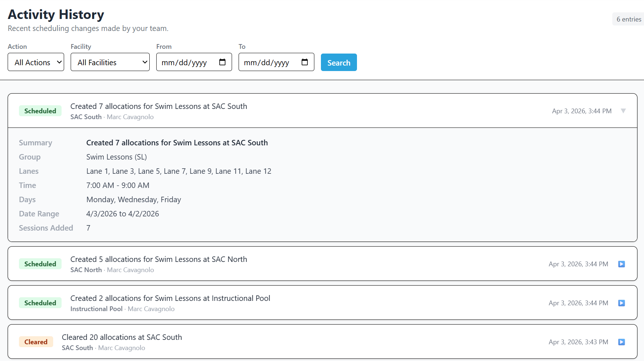Click the Scheduled badge on the SAC North entry
The height and width of the screenshot is (361, 644).
40,264
